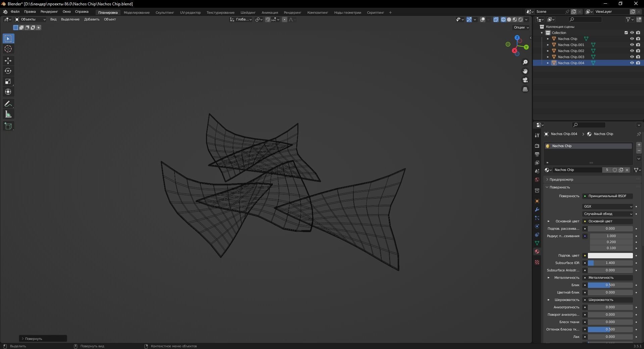Expand Nachos Chip.001 in outliner tree
644x349 pixels.
[548, 45]
